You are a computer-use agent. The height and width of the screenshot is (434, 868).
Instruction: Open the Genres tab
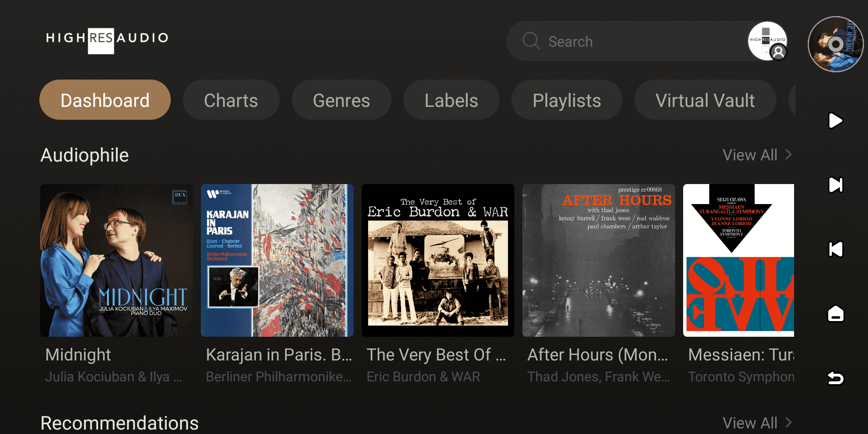341,100
